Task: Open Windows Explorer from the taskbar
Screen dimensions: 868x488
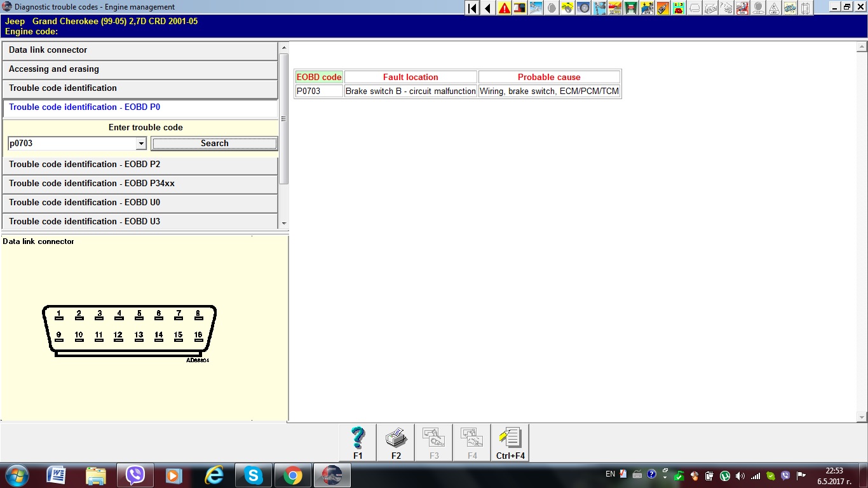Action: 96,475
